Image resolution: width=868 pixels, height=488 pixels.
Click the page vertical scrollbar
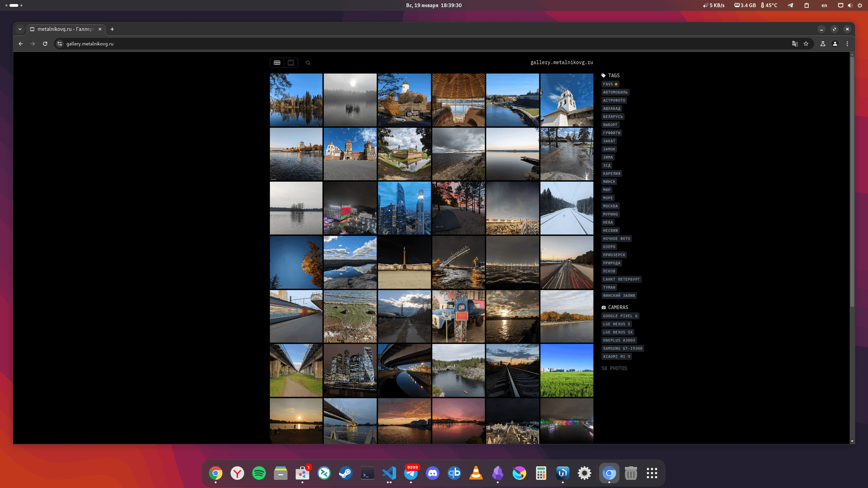pos(852,181)
